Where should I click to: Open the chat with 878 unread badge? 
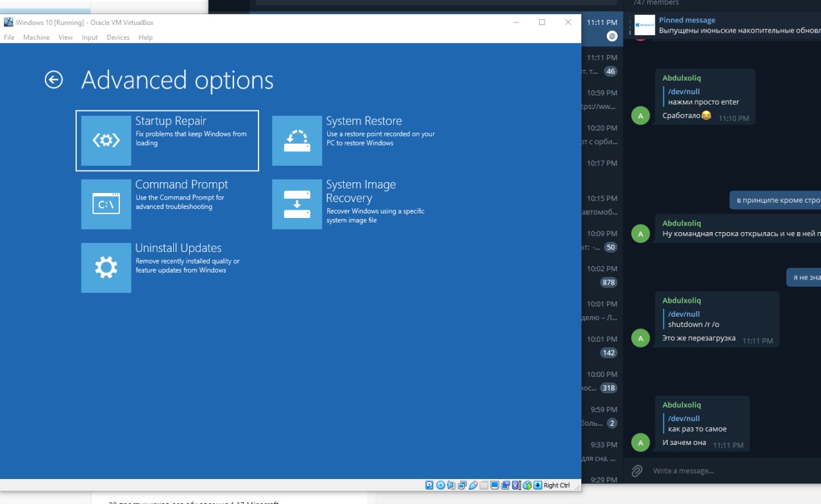[x=602, y=276]
